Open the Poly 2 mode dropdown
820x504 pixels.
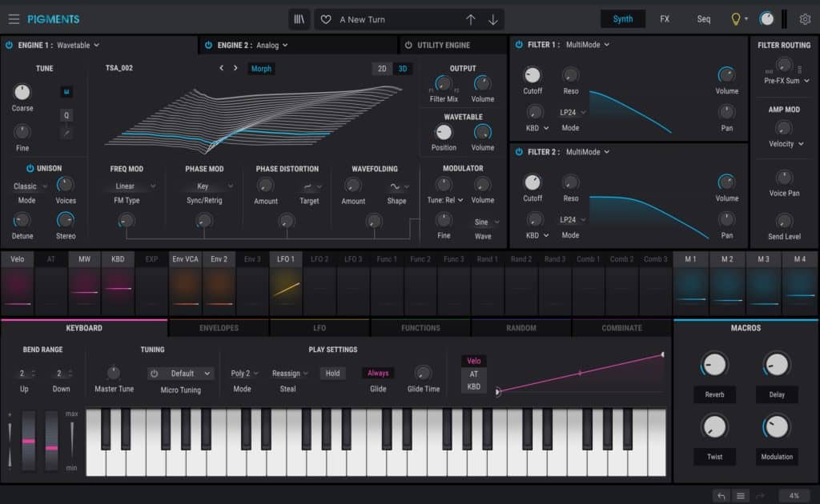click(244, 374)
